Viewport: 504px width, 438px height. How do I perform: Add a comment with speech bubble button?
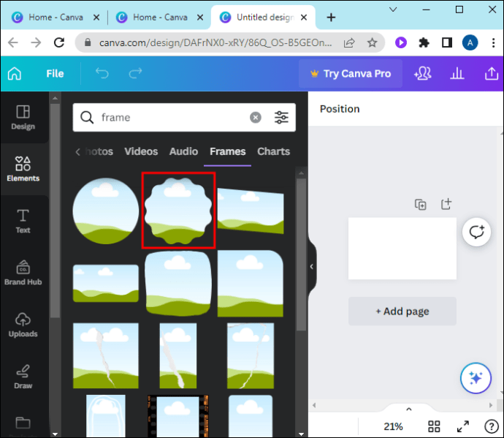pos(476,232)
